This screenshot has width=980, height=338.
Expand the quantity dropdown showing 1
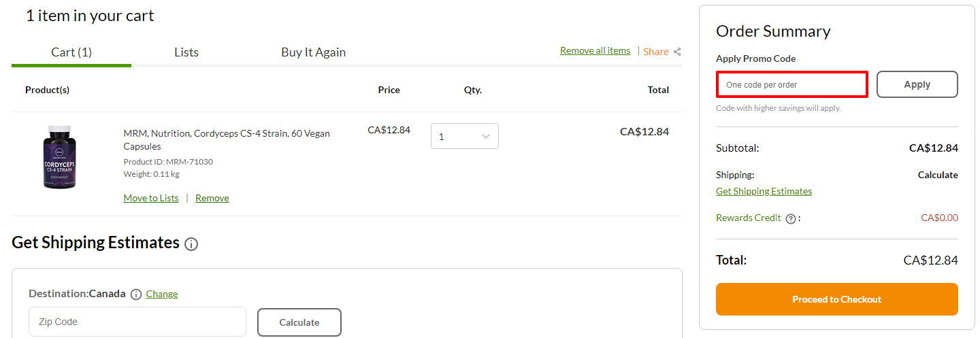(465, 136)
